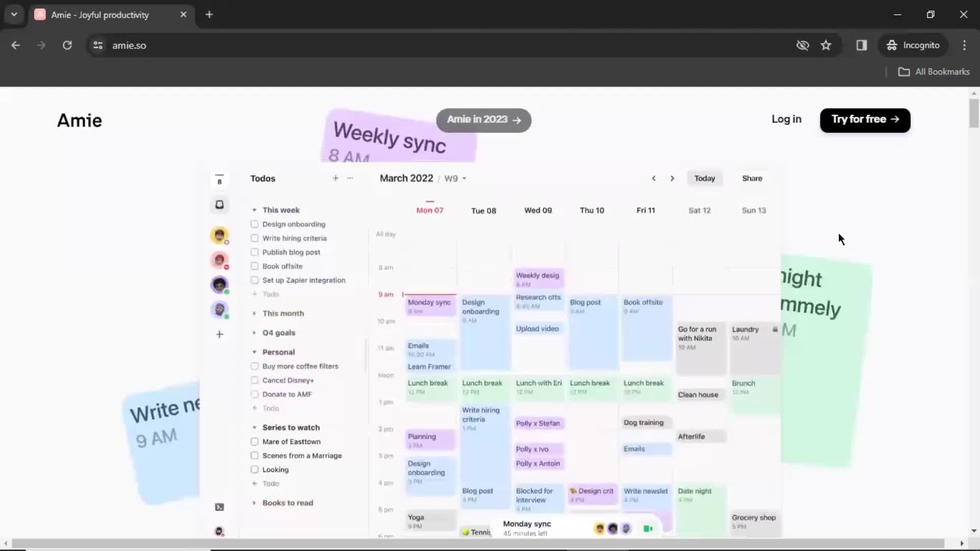Open the W9 week number dropdown
Screen dimensions: 980x551
(x=455, y=178)
